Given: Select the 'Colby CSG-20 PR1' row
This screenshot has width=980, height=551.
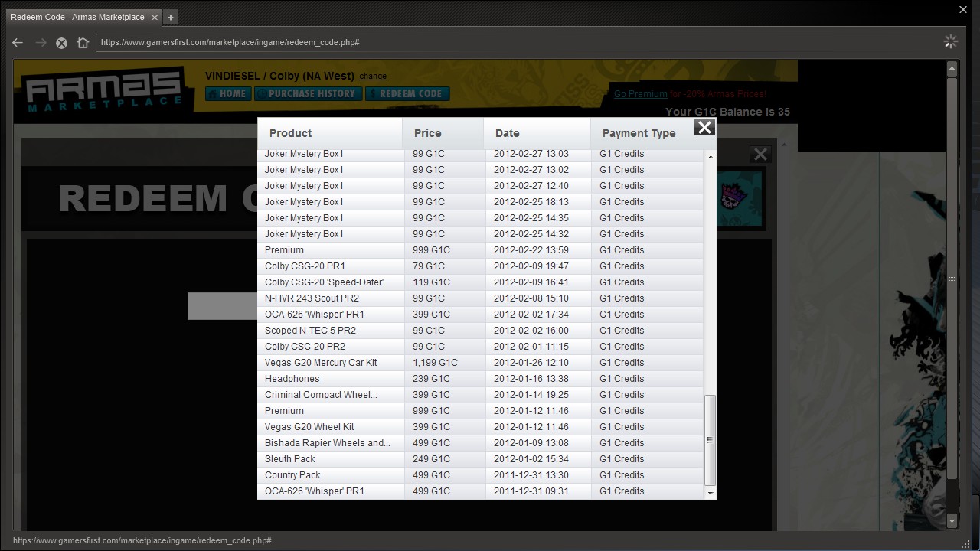Looking at the screenshot, I should tap(480, 266).
